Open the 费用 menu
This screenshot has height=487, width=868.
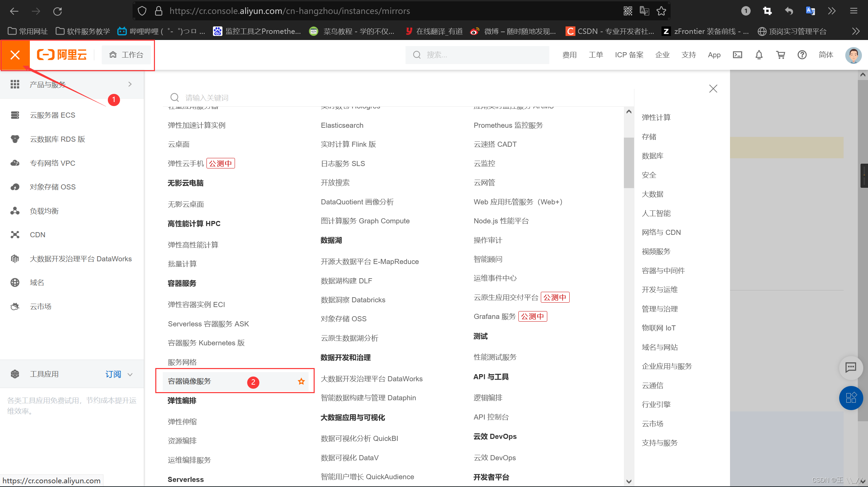click(569, 55)
